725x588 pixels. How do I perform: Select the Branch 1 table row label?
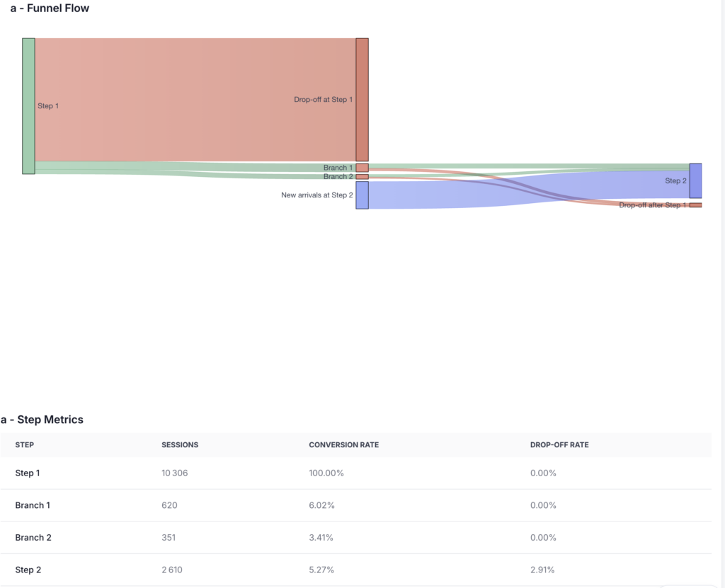click(x=33, y=505)
